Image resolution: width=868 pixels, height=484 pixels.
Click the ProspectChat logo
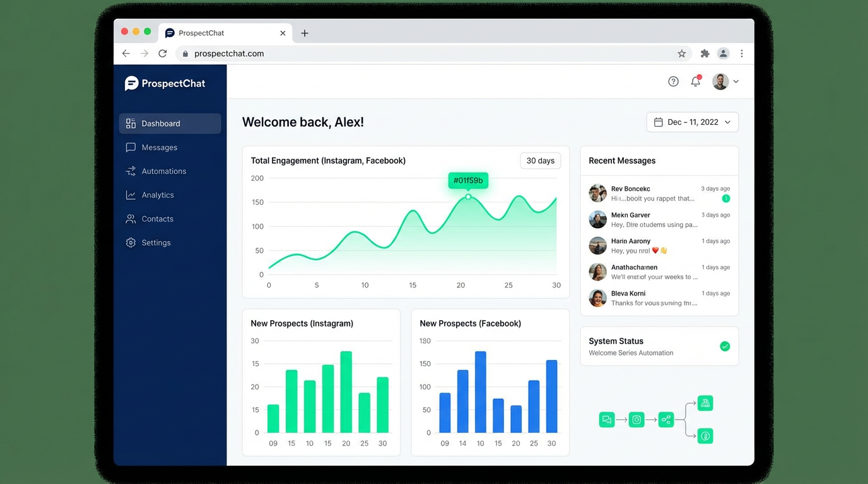[x=165, y=83]
